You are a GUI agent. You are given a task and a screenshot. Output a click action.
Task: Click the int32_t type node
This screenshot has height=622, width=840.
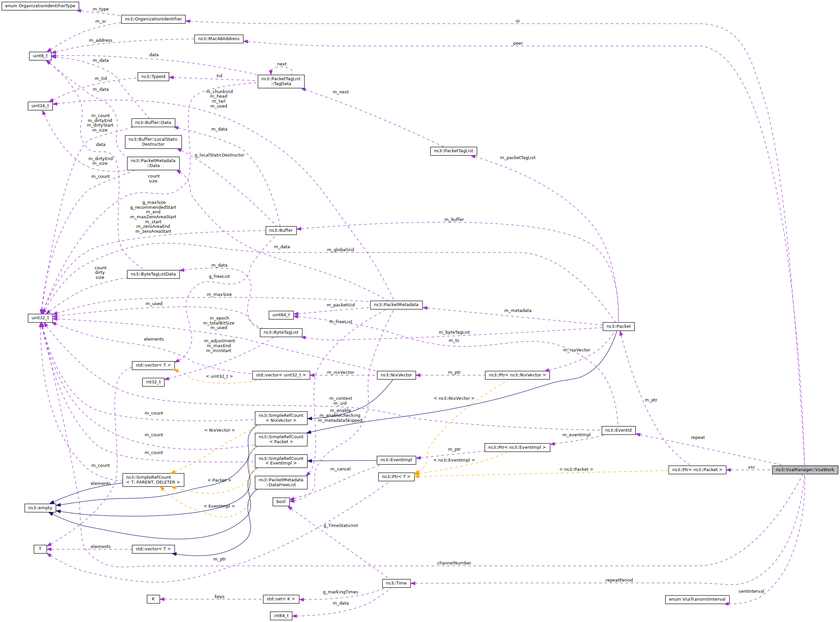(x=153, y=382)
